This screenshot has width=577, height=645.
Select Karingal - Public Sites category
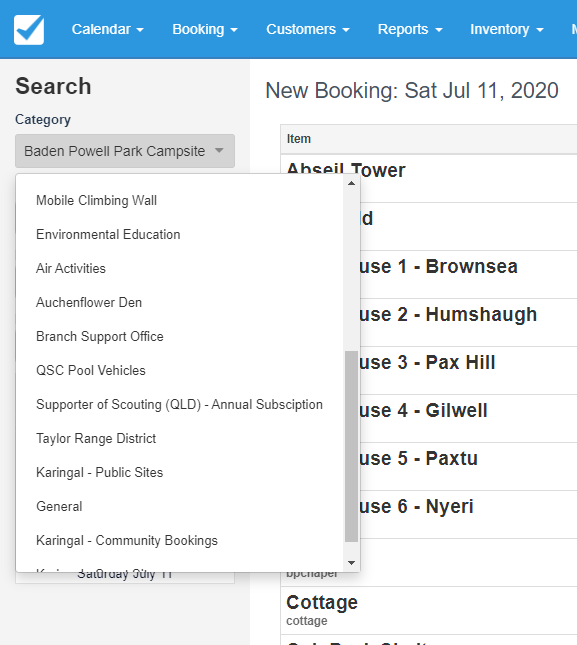click(x=180, y=473)
